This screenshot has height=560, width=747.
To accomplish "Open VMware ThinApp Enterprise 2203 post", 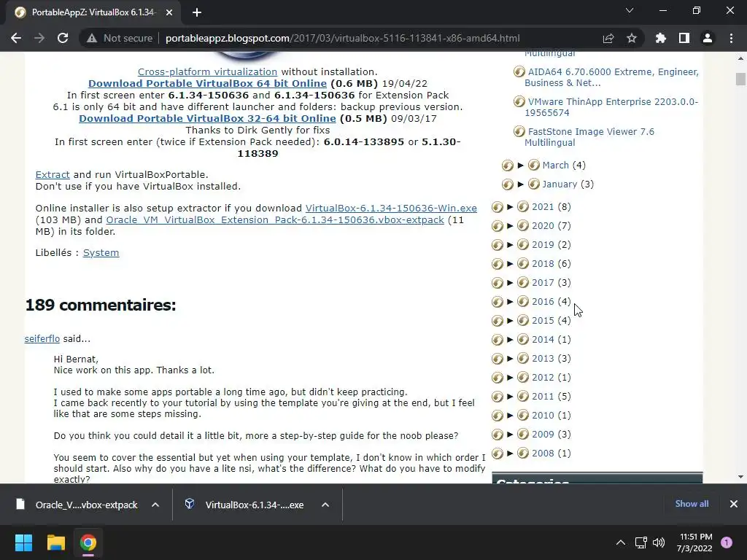I will click(611, 107).
